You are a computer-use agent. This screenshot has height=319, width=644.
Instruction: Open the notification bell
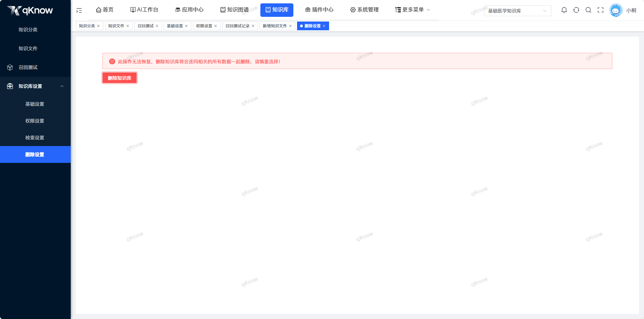click(564, 10)
